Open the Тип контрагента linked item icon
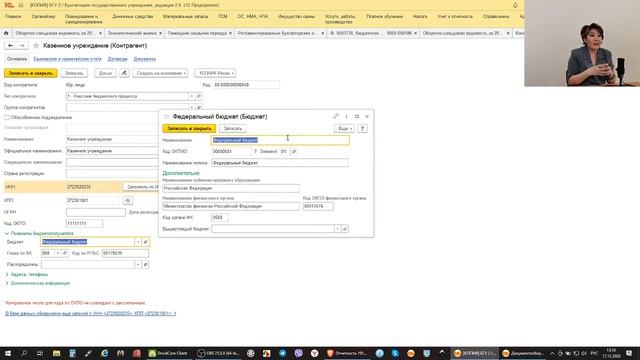Screen dimensions: 640x360 [199, 96]
